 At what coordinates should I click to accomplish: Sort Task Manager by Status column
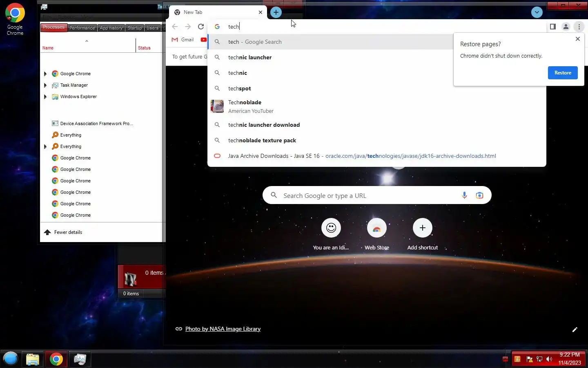click(149, 45)
